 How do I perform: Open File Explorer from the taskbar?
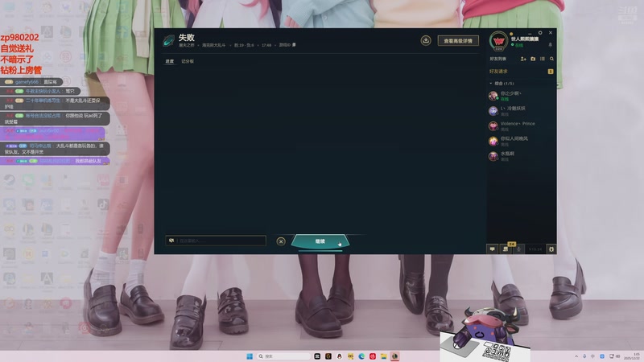(x=384, y=356)
